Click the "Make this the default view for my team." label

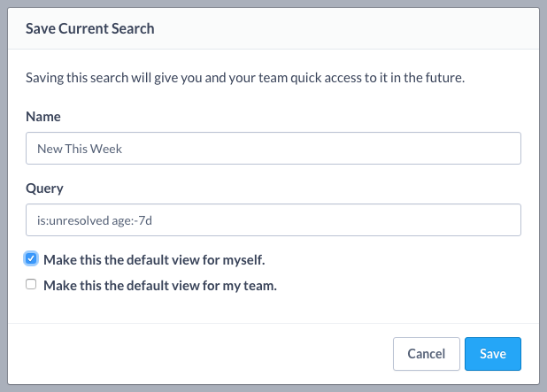click(159, 285)
